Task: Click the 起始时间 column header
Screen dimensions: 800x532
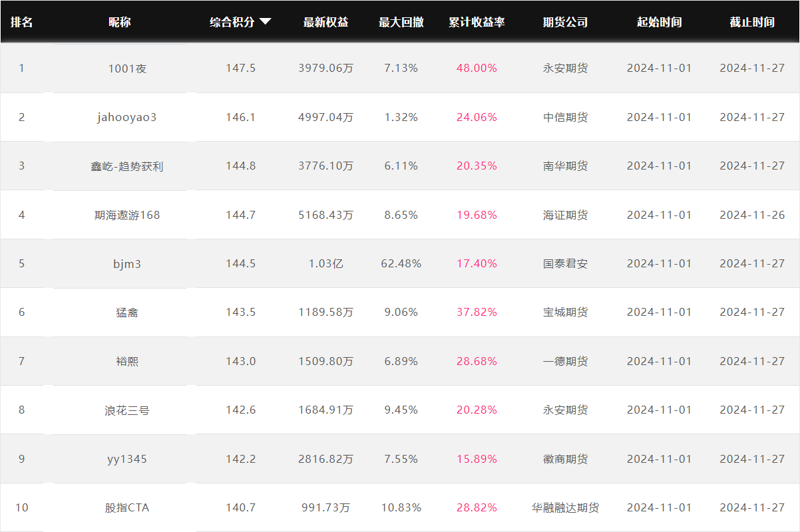Action: pos(659,22)
